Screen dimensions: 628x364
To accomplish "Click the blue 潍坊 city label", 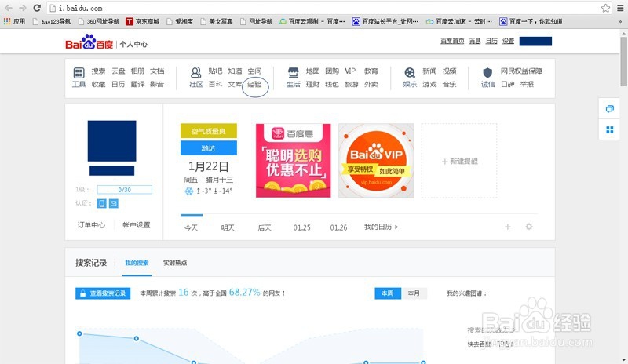I will [208, 148].
